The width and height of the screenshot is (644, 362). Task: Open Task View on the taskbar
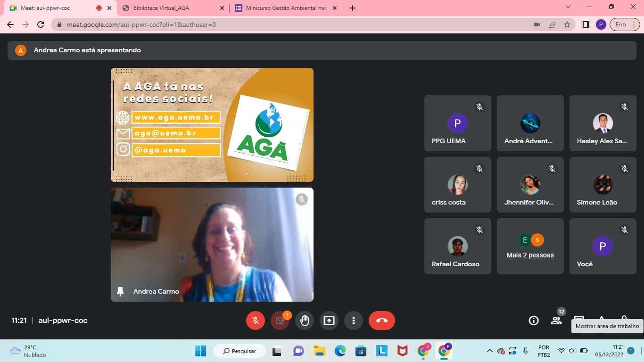(277, 351)
